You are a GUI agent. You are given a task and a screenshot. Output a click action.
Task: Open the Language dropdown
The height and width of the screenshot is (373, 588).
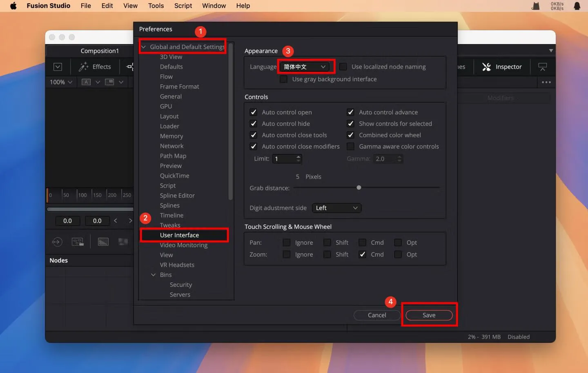click(x=305, y=67)
